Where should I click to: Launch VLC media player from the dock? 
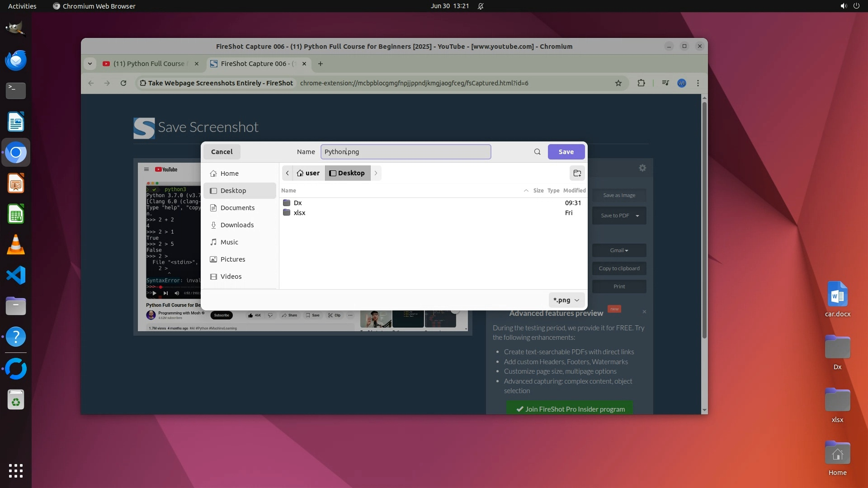(x=16, y=244)
